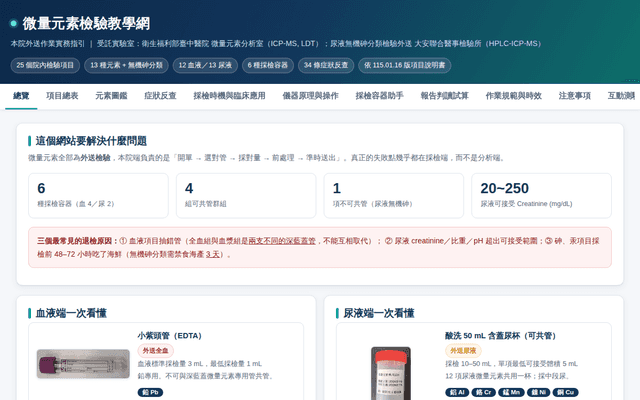Image resolution: width=640 pixels, height=400 pixels.
Task: Open the red-cap urine cup photo
Action: tap(391, 373)
